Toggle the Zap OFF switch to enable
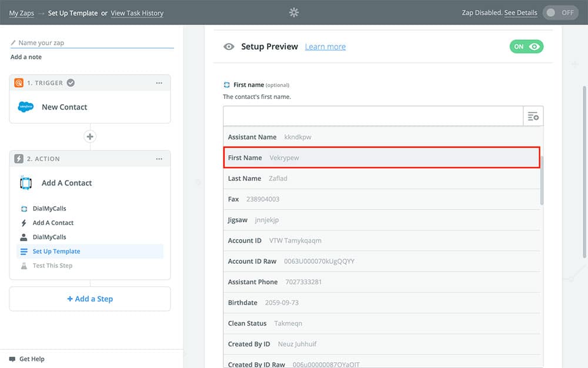This screenshot has height=368, width=588. [560, 12]
